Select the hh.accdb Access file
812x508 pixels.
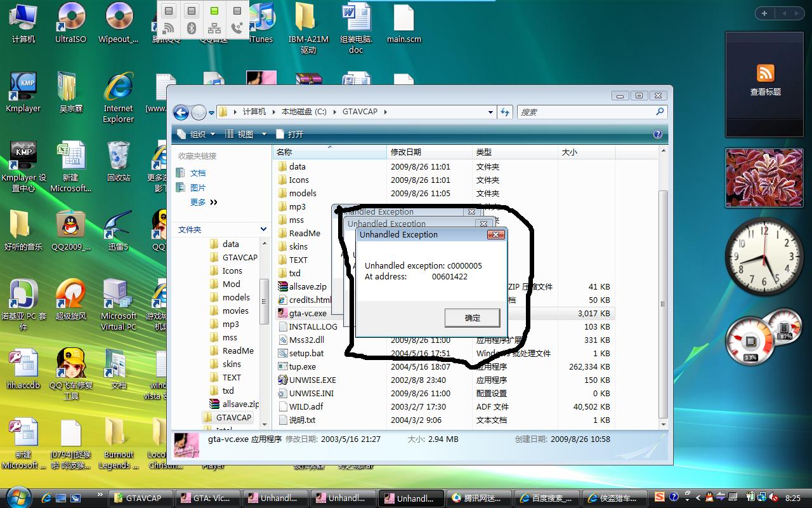pyautogui.click(x=23, y=369)
